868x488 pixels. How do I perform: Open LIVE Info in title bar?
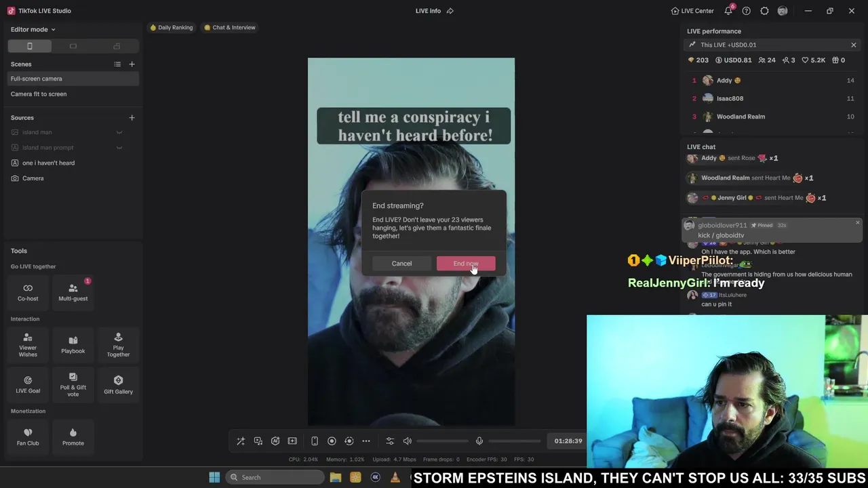[428, 11]
